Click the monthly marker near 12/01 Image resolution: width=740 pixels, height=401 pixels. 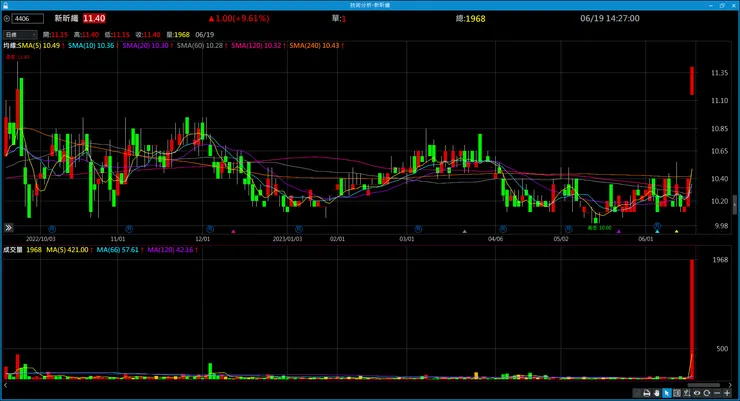point(210,229)
